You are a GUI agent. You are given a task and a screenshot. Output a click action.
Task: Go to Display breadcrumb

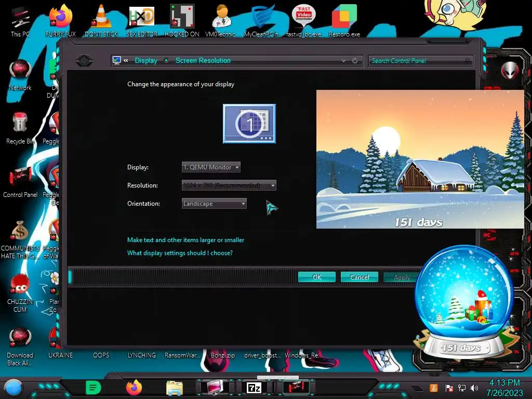tap(146, 60)
